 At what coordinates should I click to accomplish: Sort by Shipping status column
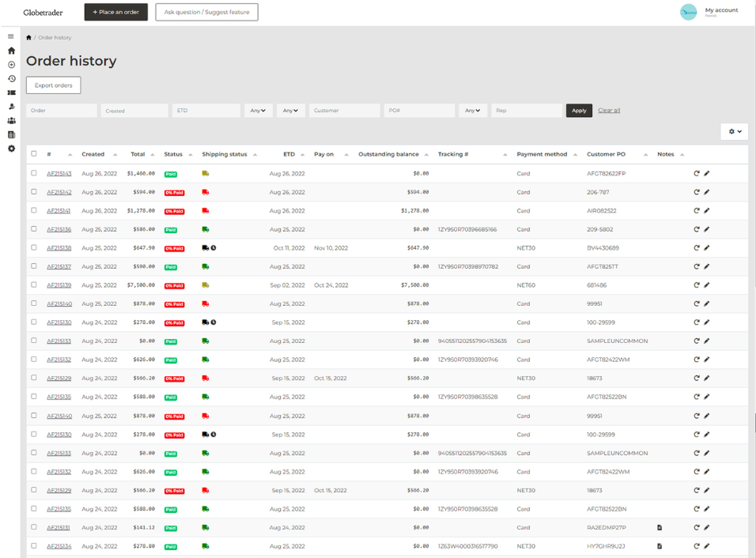pyautogui.click(x=229, y=154)
